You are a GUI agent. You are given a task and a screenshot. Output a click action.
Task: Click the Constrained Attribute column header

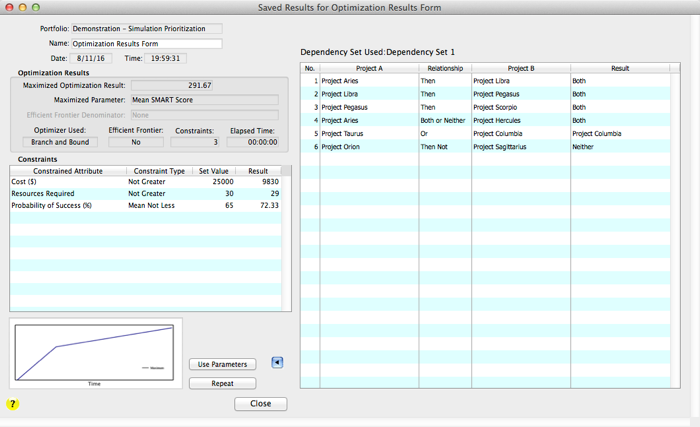point(66,171)
